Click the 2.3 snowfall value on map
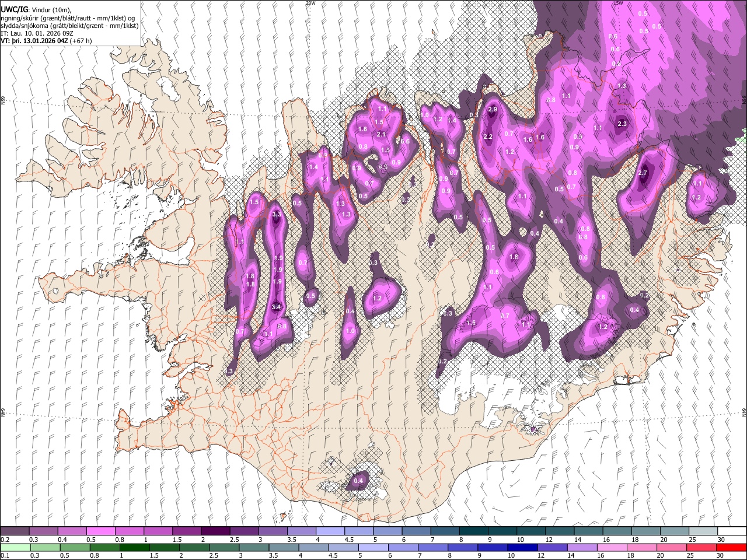 (x=622, y=123)
